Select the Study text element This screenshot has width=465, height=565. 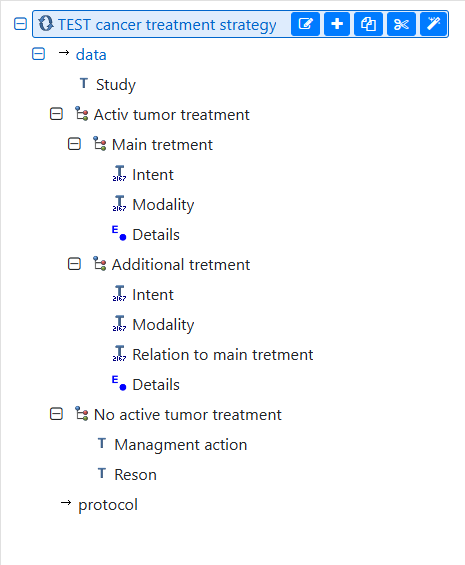[116, 85]
